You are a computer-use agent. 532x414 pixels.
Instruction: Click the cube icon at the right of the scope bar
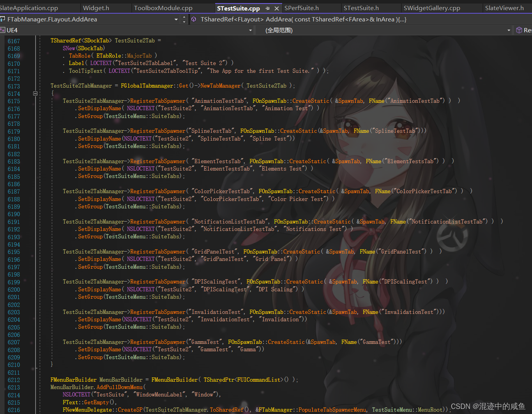[519, 30]
